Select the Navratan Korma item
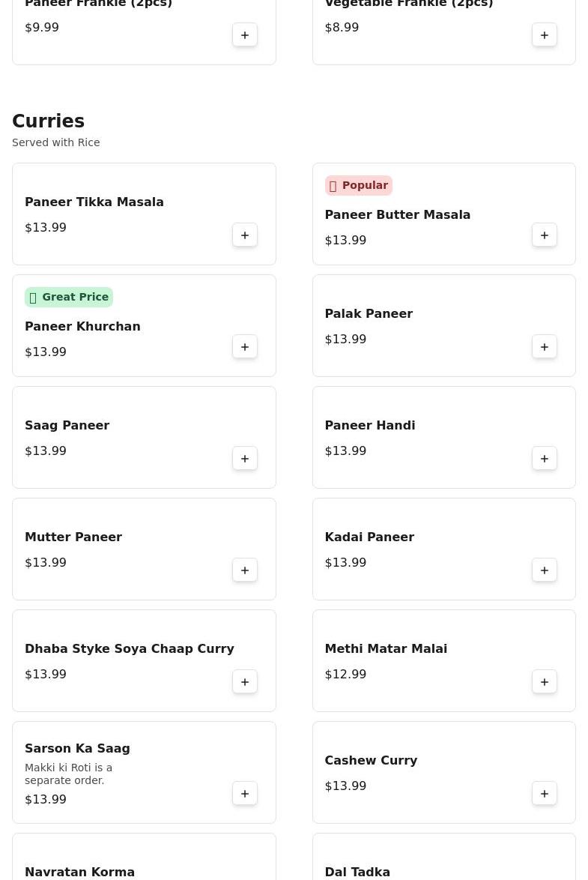 click(x=79, y=872)
